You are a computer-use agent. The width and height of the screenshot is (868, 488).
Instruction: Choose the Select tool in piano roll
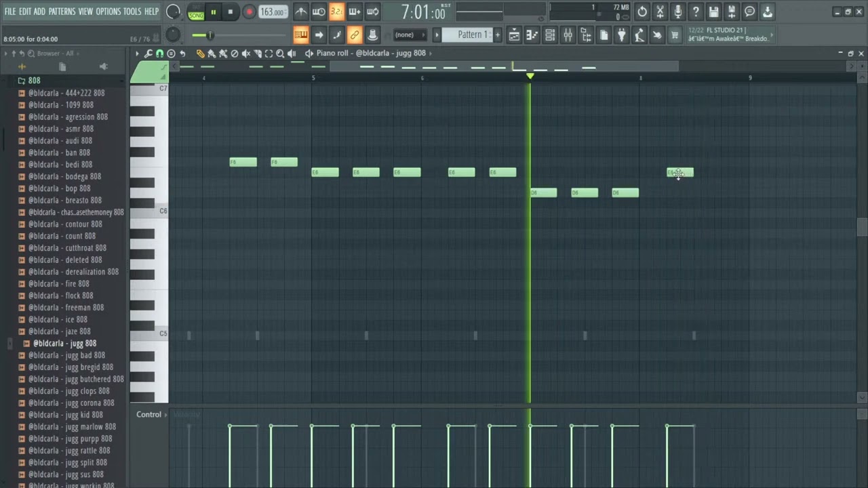(269, 54)
